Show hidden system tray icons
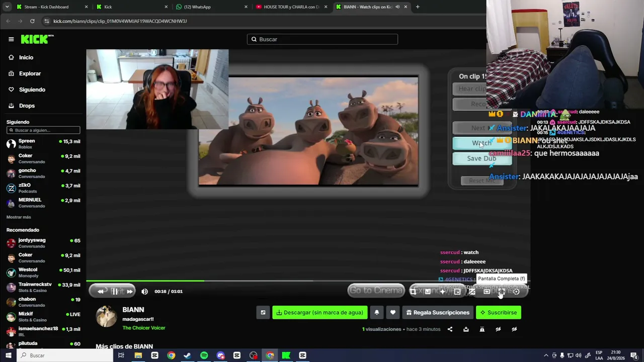This screenshot has height=362, width=644. click(546, 355)
